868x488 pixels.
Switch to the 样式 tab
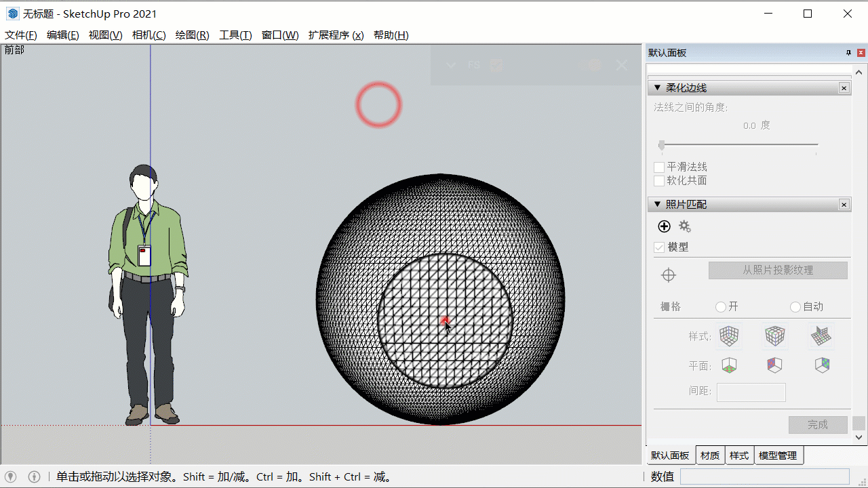739,455
